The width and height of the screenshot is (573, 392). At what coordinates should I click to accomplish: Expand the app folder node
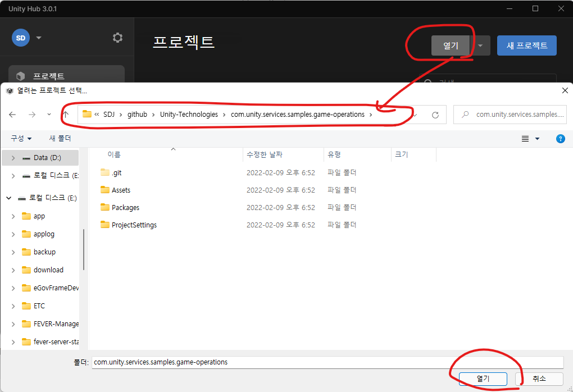point(13,216)
